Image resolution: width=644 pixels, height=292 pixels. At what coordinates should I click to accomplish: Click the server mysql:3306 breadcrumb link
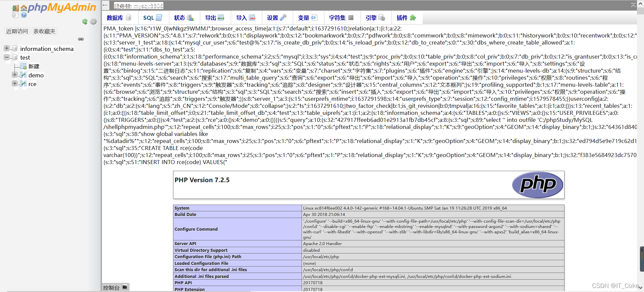139,6
